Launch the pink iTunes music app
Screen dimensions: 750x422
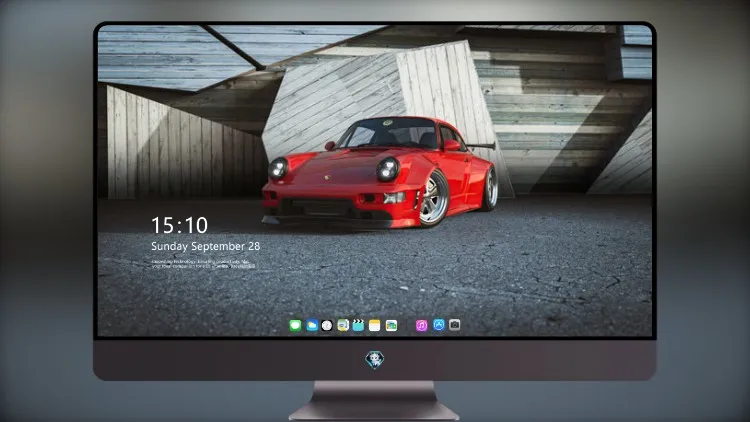pos(421,325)
